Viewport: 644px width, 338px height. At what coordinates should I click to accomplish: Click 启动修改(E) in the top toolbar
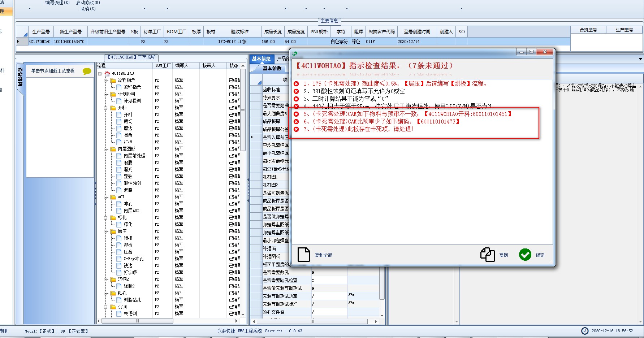point(88,3)
